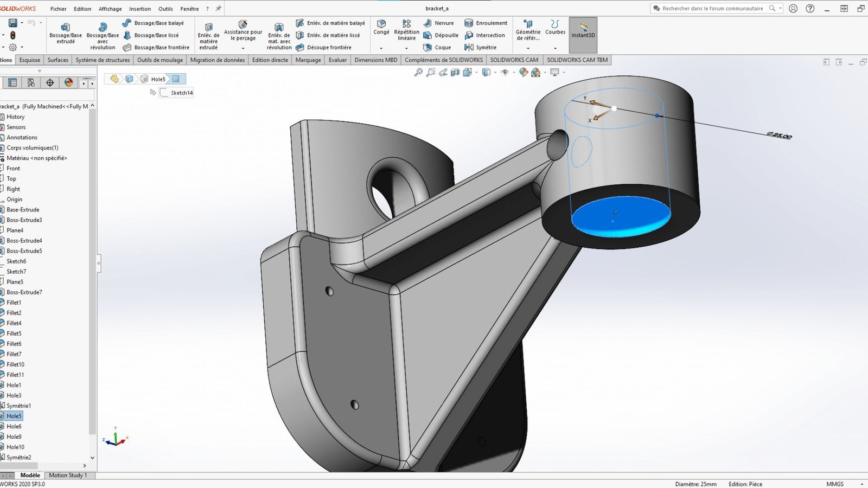Click the Intersection tool
Image resolution: width=868 pixels, height=488 pixels.
tap(484, 35)
